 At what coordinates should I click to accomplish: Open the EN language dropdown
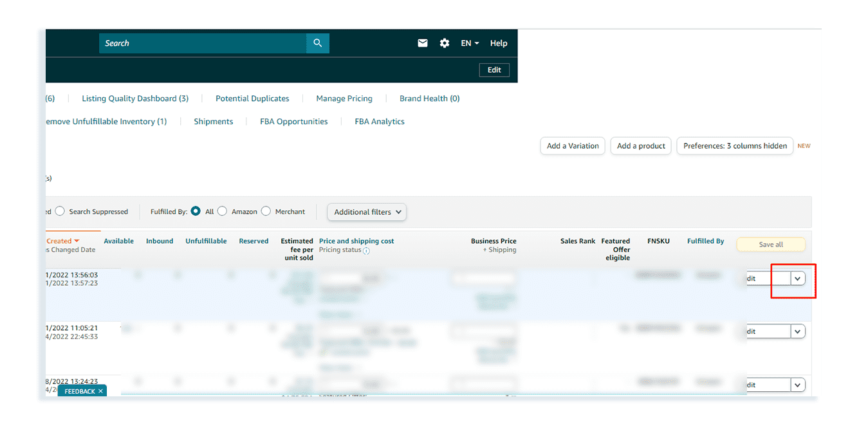pos(470,43)
